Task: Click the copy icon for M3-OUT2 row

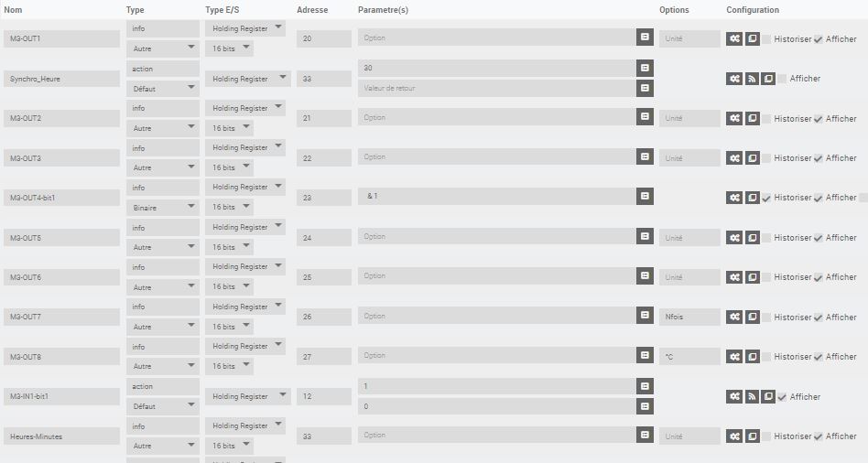Action: point(753,118)
